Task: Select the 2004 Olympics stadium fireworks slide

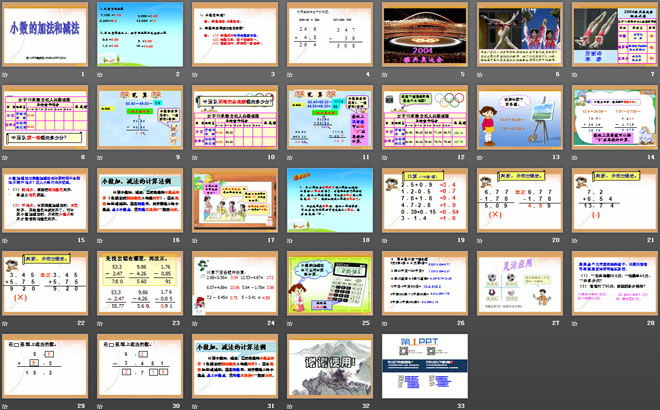Action: [x=423, y=33]
